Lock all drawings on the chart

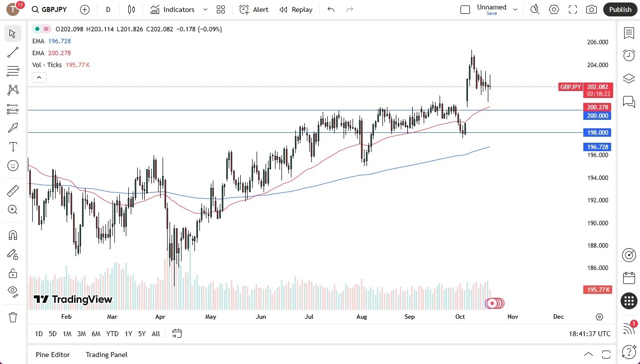[13, 273]
